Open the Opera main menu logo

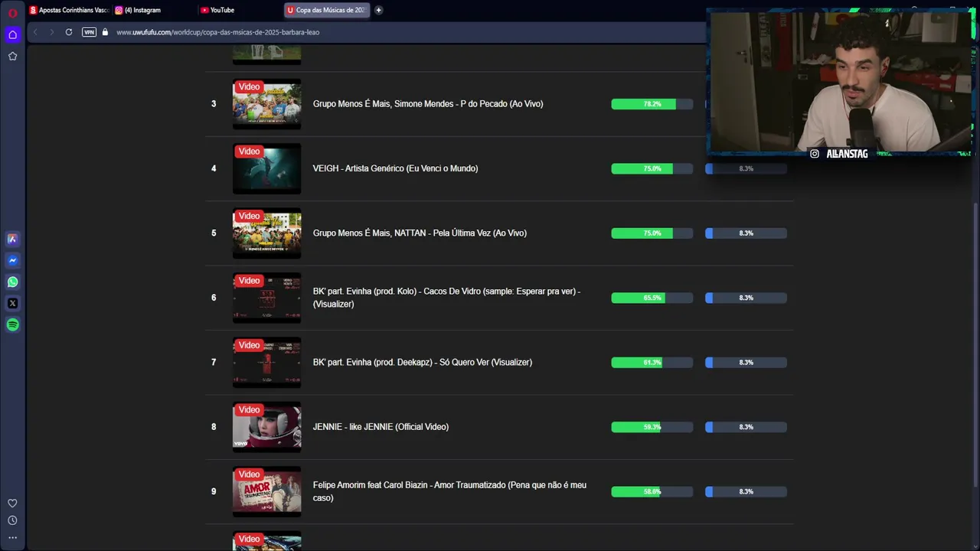(x=12, y=13)
